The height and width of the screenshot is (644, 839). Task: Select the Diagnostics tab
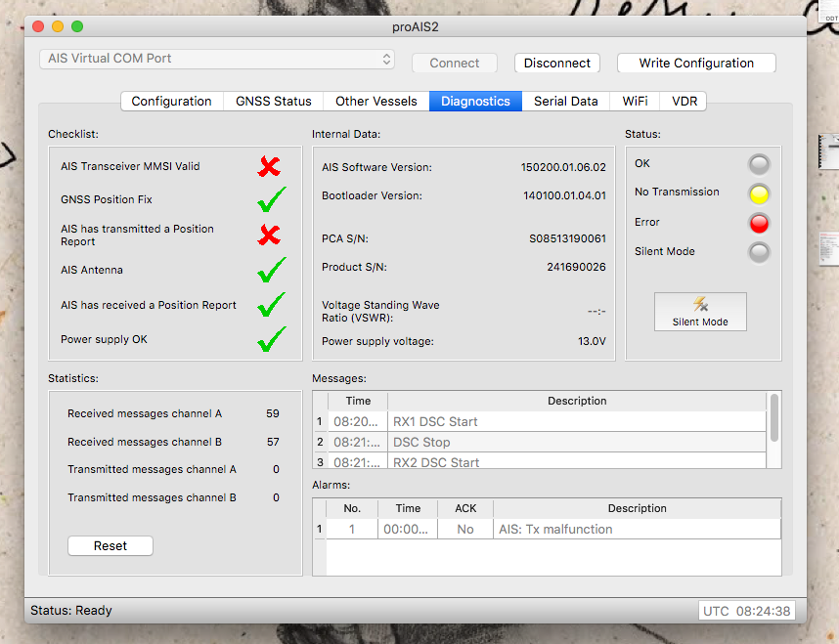click(x=475, y=101)
